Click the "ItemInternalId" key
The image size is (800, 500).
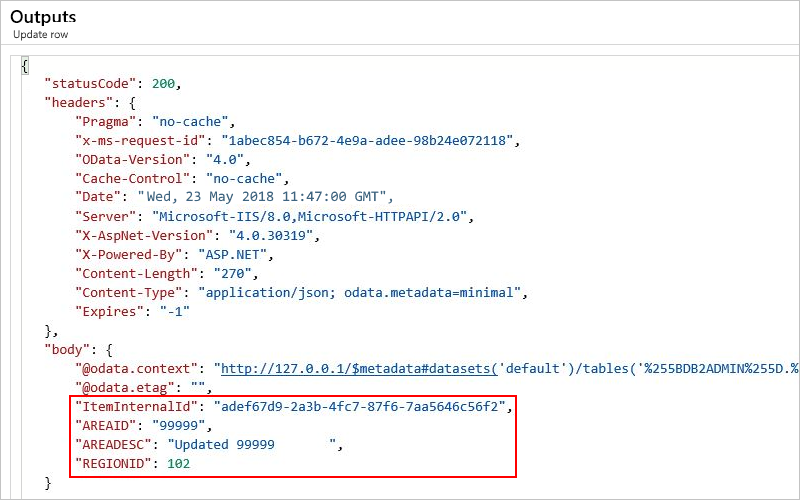137,407
